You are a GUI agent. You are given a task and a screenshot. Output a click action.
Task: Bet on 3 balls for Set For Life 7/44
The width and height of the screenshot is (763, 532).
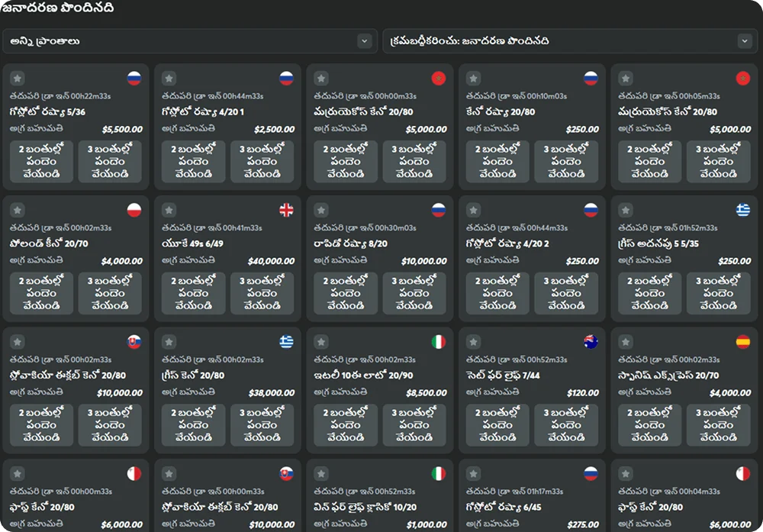(566, 425)
